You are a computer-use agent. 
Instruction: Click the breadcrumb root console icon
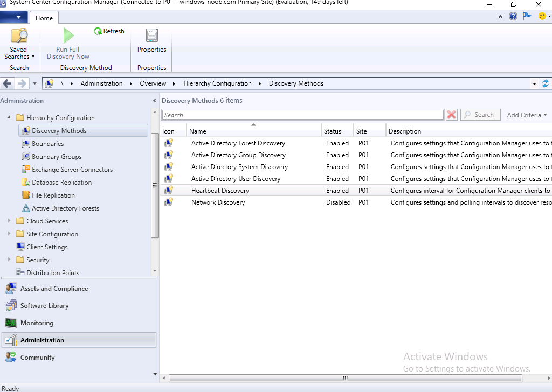[x=49, y=83]
